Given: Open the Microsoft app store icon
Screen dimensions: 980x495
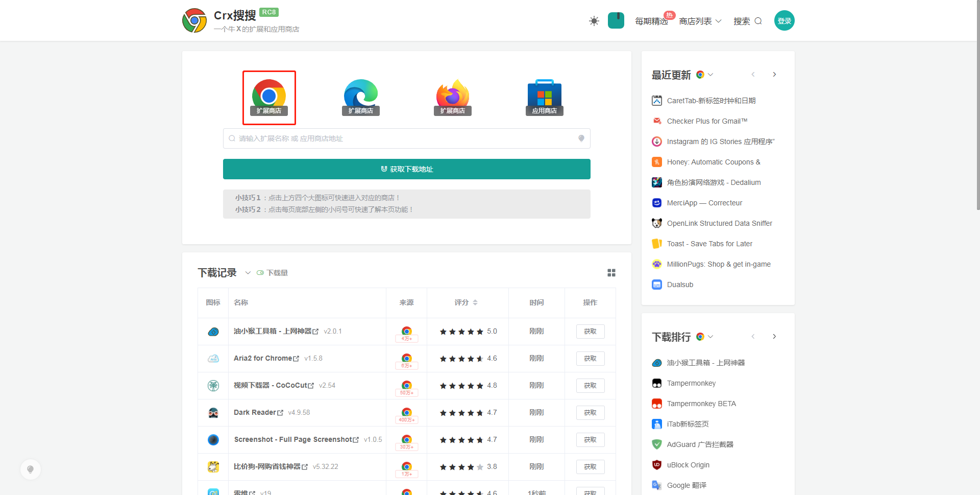Looking at the screenshot, I should pos(545,98).
